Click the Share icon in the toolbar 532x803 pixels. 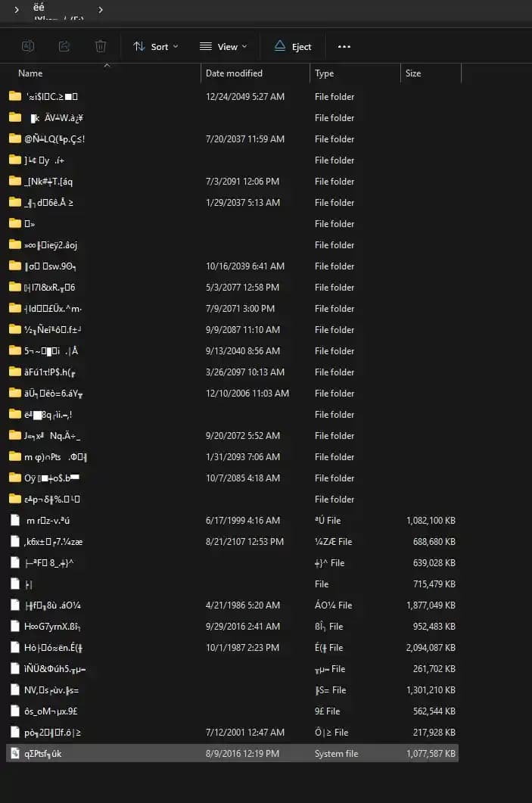(64, 46)
